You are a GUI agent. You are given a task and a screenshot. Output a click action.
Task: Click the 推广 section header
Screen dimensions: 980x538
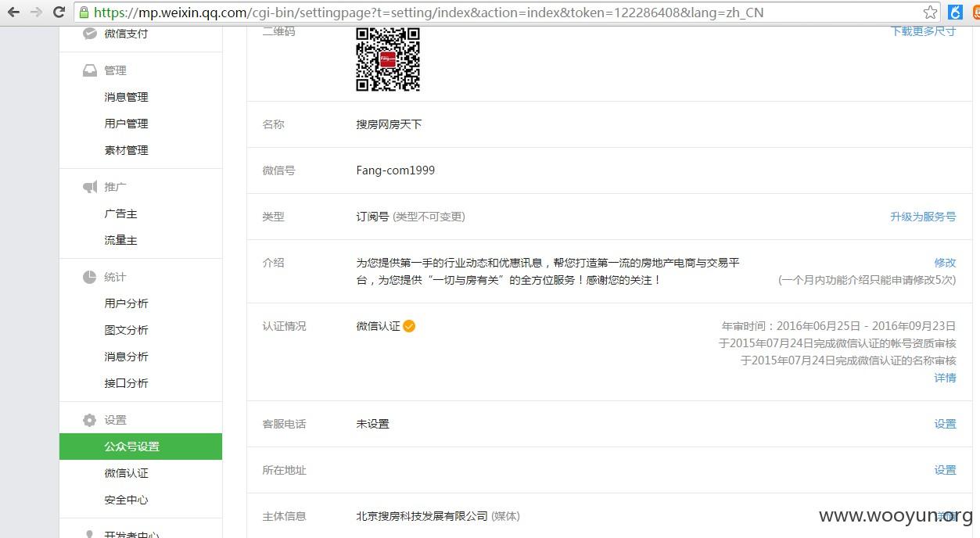click(x=115, y=187)
